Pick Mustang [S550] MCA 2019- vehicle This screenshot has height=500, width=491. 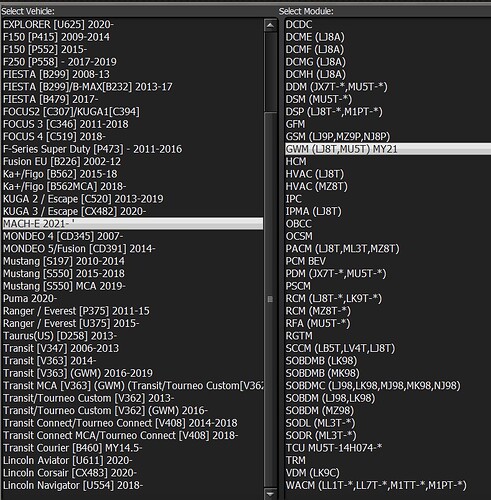[64, 286]
